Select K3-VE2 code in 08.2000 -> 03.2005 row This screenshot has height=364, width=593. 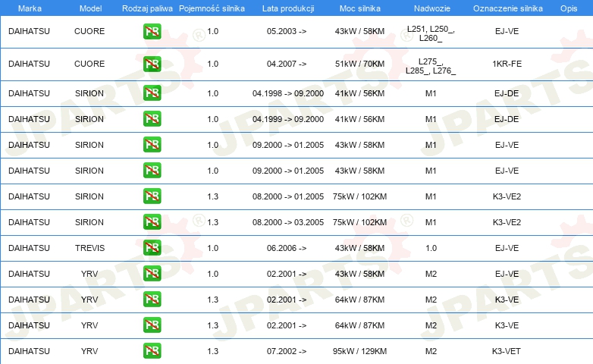507,222
